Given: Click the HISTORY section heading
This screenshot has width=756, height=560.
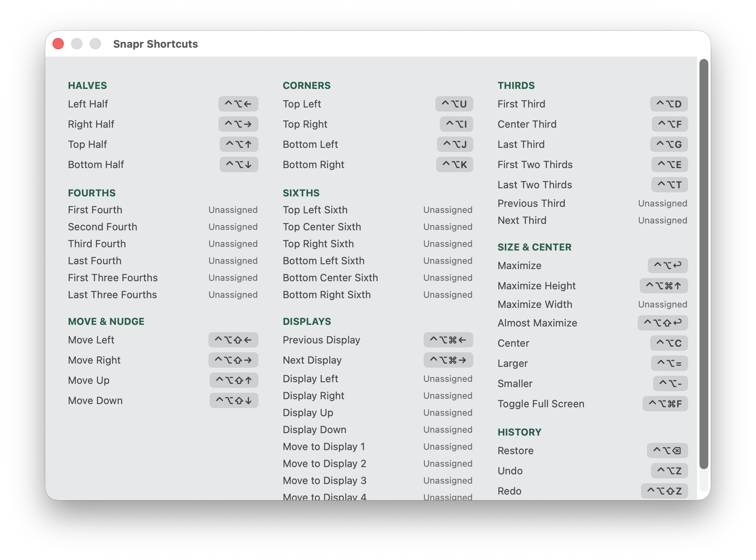Looking at the screenshot, I should pos(519,432).
